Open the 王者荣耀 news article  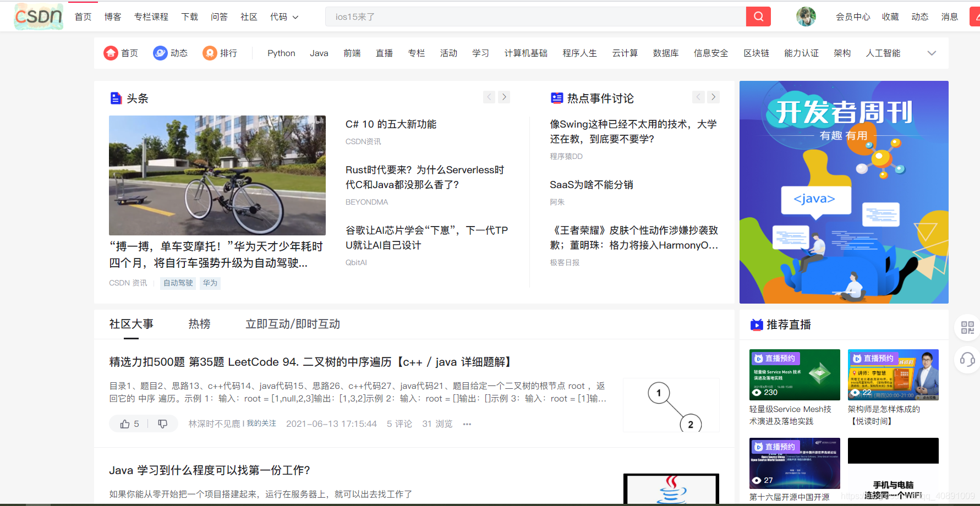pos(634,238)
